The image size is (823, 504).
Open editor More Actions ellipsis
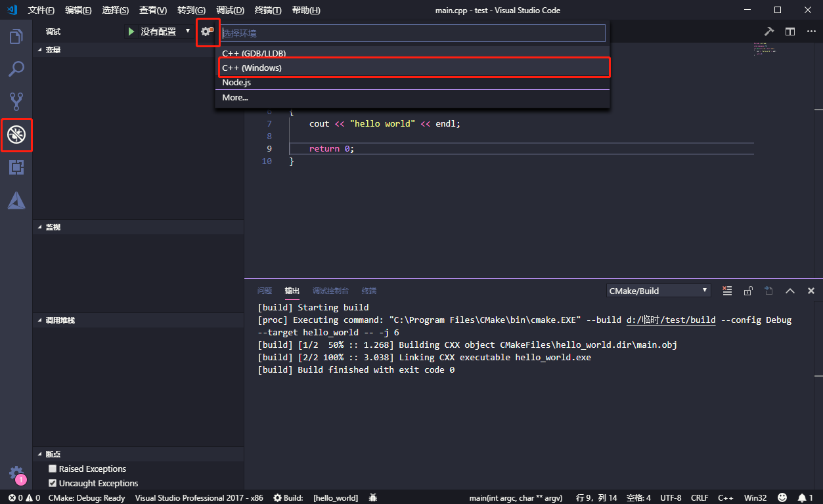pyautogui.click(x=811, y=31)
